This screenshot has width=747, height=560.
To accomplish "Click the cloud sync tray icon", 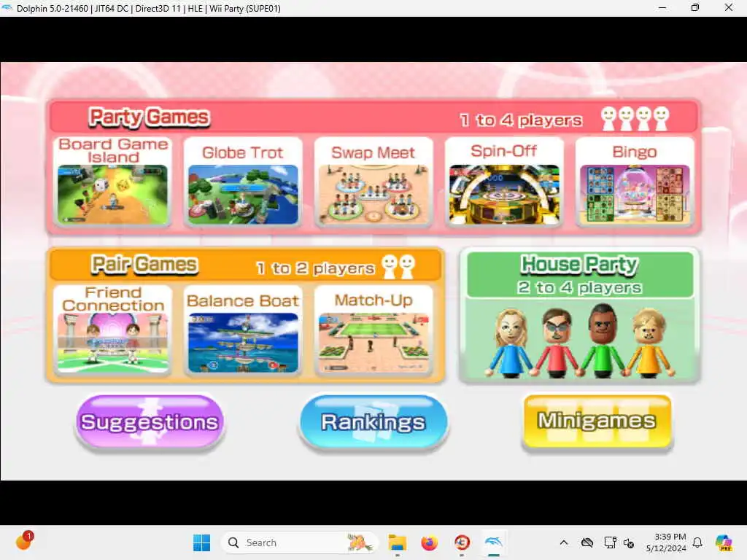I will [x=587, y=542].
